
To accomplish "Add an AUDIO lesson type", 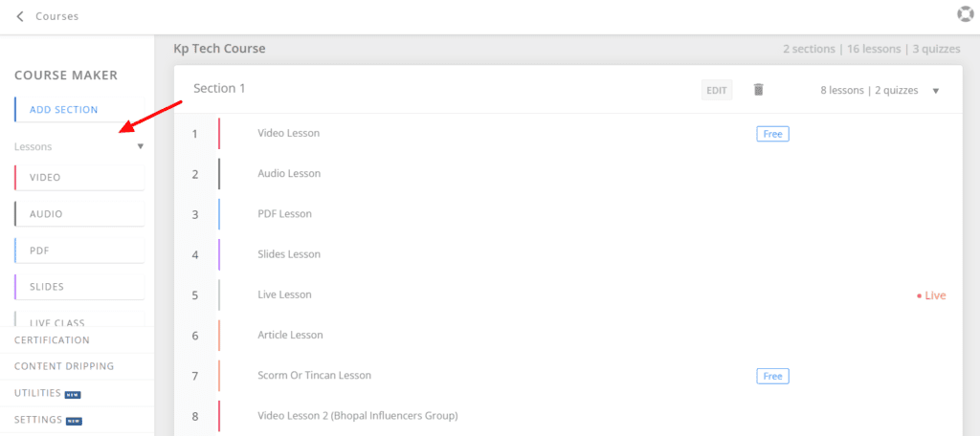I will tap(79, 214).
